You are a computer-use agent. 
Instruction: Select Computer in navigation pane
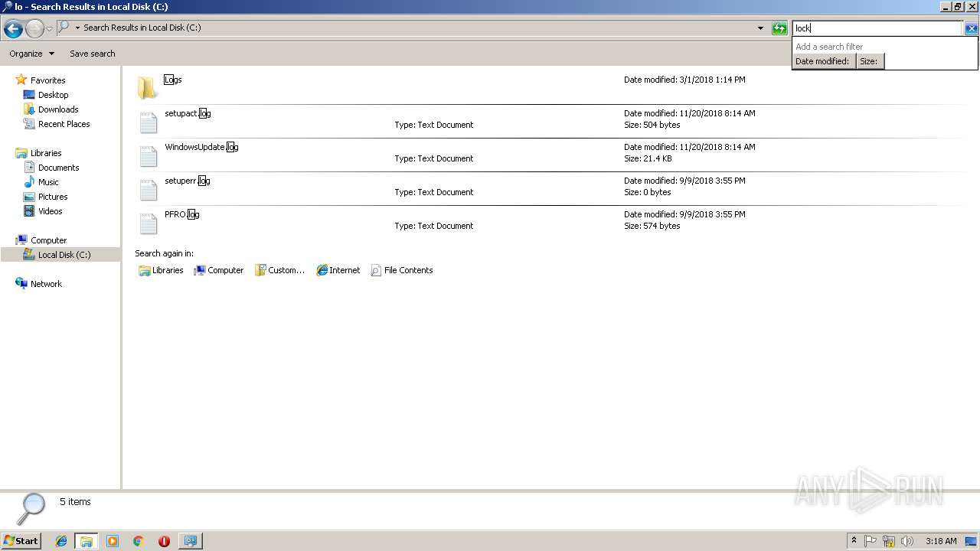click(48, 240)
